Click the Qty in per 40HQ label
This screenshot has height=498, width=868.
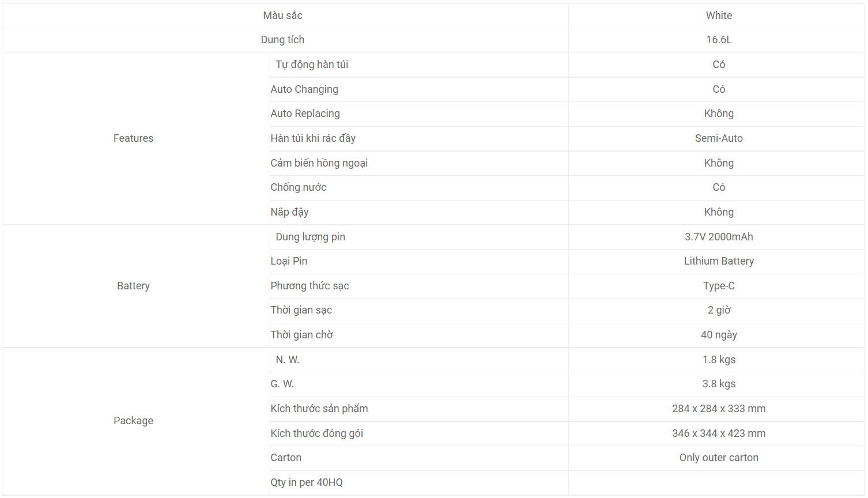click(307, 482)
